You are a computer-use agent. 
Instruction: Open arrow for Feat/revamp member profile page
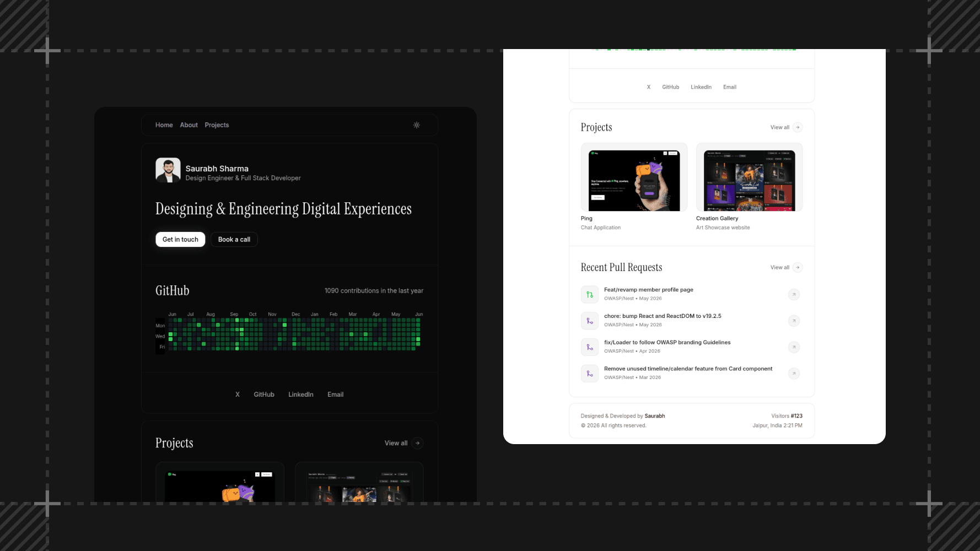pos(794,294)
